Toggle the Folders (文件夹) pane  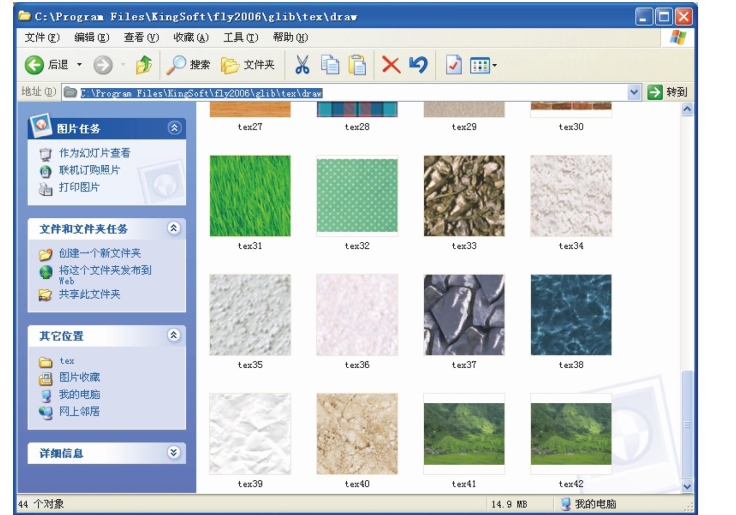point(248,65)
